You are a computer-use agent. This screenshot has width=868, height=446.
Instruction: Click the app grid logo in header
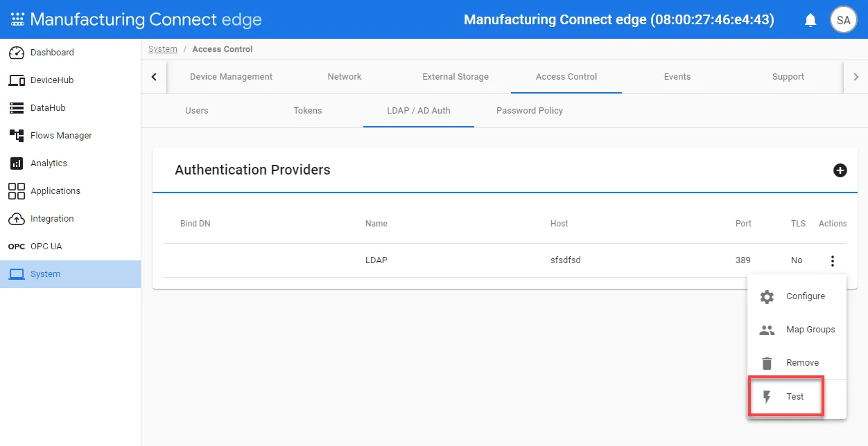(17, 19)
